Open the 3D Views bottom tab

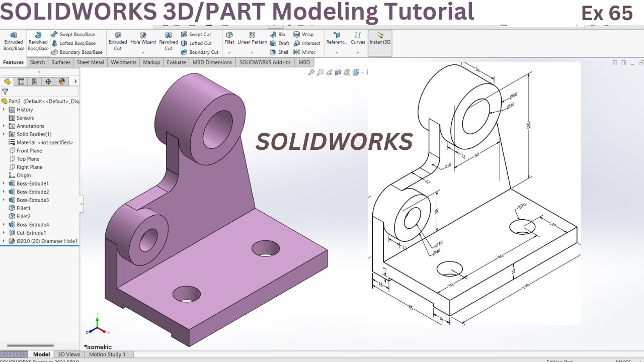tap(69, 354)
